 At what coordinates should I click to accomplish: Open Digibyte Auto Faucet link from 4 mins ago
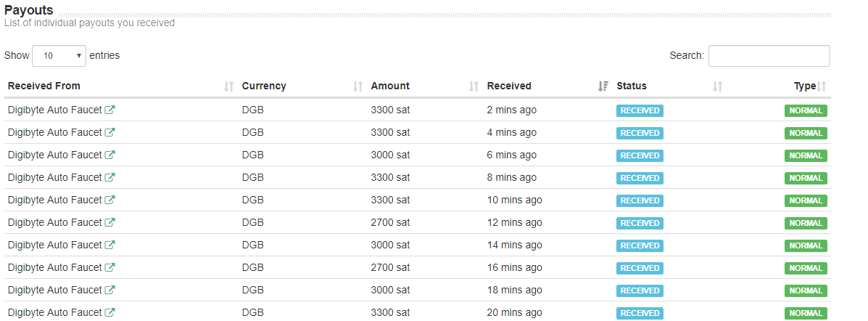pyautogui.click(x=55, y=132)
